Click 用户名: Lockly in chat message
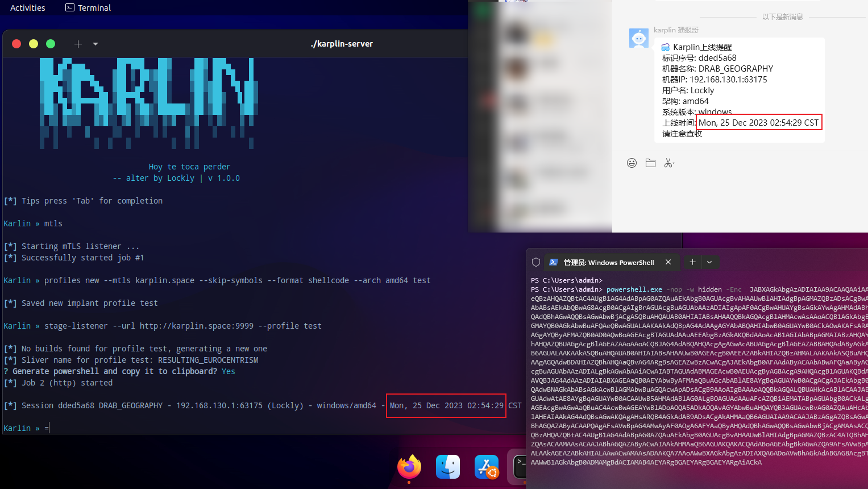868x489 pixels. pyautogui.click(x=688, y=90)
